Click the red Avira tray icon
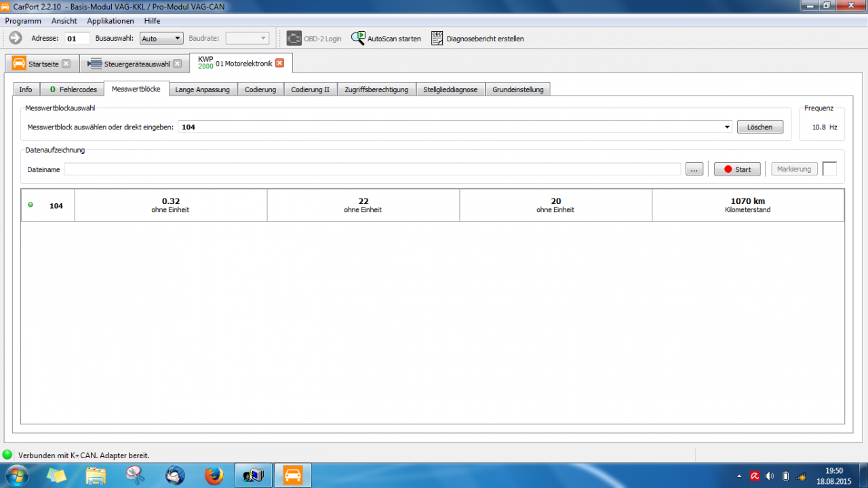This screenshot has height=488, width=868. pos(754,476)
